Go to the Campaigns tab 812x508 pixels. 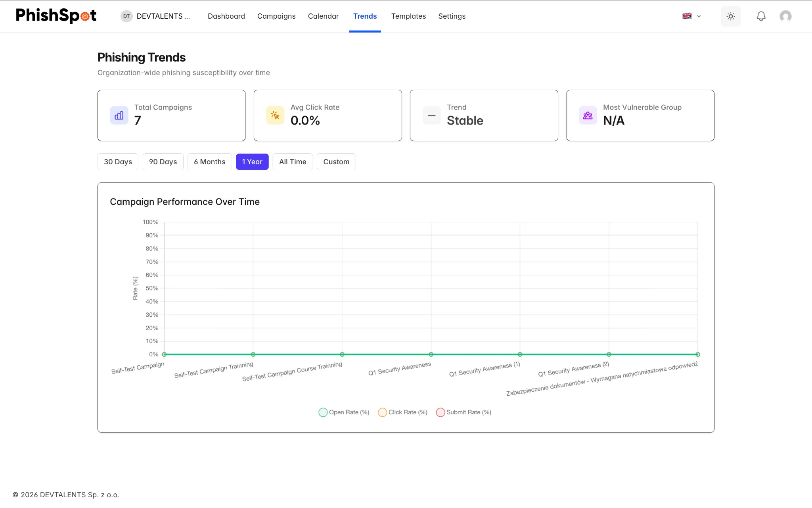276,16
